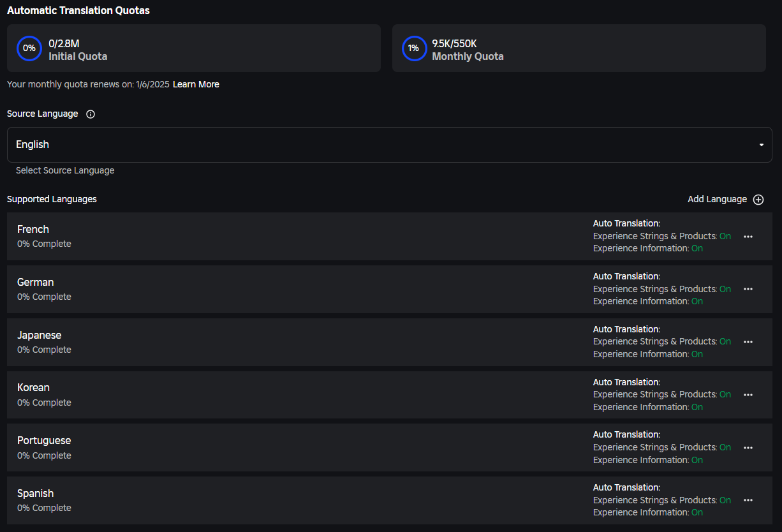Click the German language name
This screenshot has height=532, width=782.
click(x=36, y=282)
